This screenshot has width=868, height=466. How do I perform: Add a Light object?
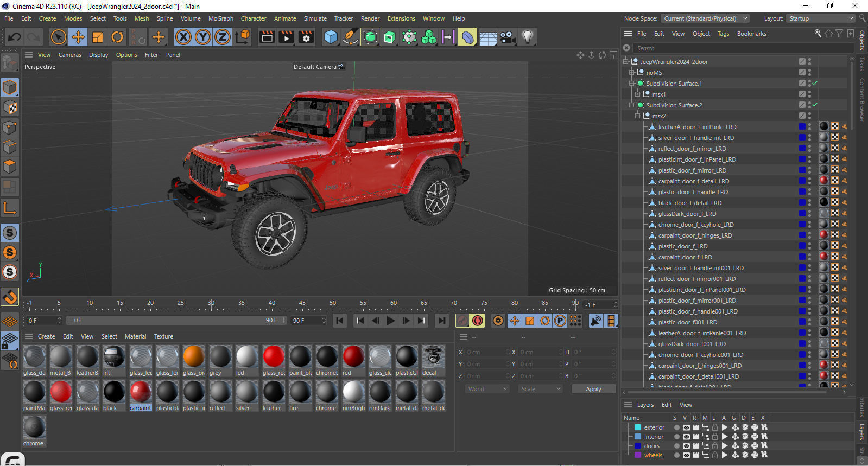(527, 37)
